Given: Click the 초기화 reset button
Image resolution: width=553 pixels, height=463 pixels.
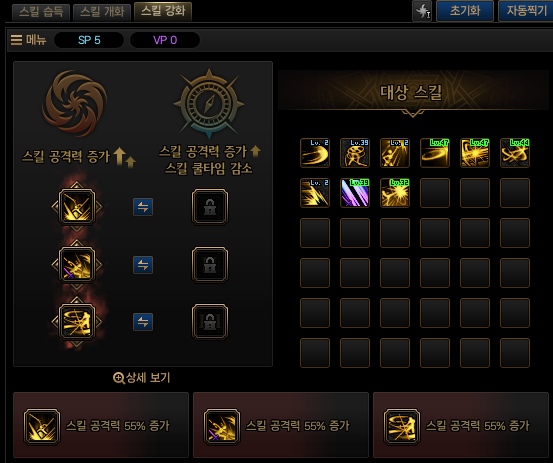Looking at the screenshot, I should (465, 11).
